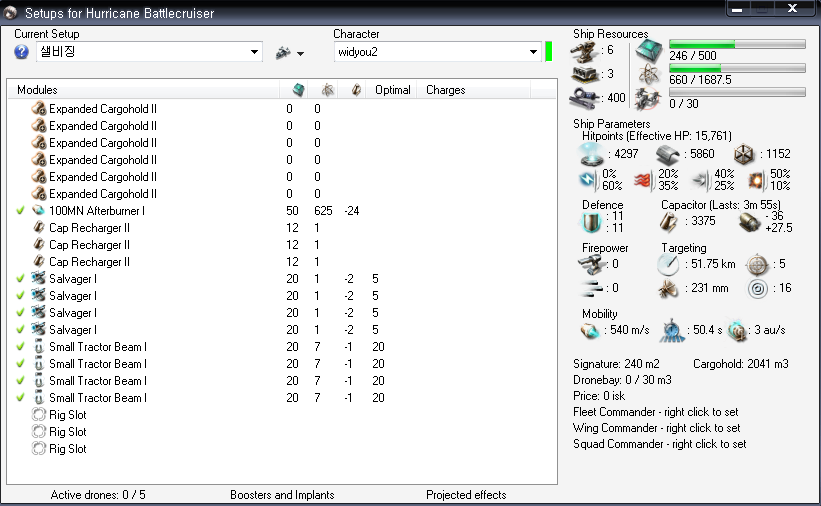Select the last Expanded Cargohold II row
The image size is (821, 506).
coord(283,194)
